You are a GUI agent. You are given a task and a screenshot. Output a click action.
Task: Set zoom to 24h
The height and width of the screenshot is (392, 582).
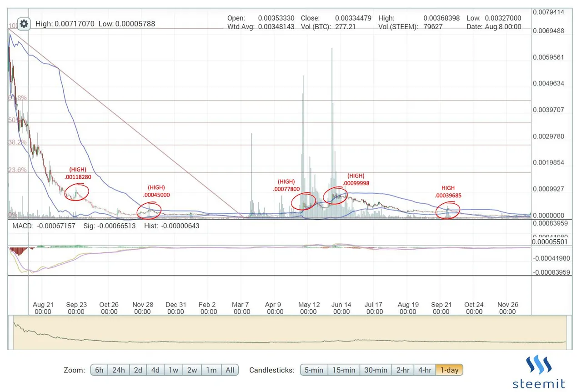click(x=118, y=370)
